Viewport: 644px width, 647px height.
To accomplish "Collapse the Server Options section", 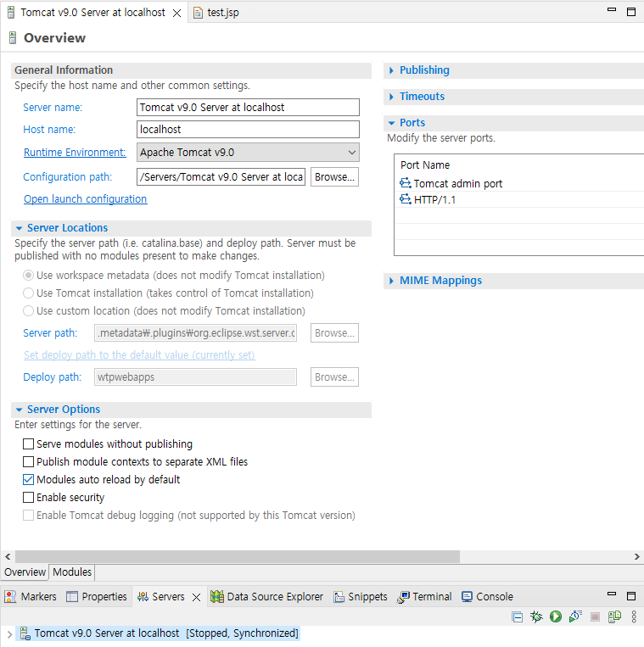I will tap(19, 410).
